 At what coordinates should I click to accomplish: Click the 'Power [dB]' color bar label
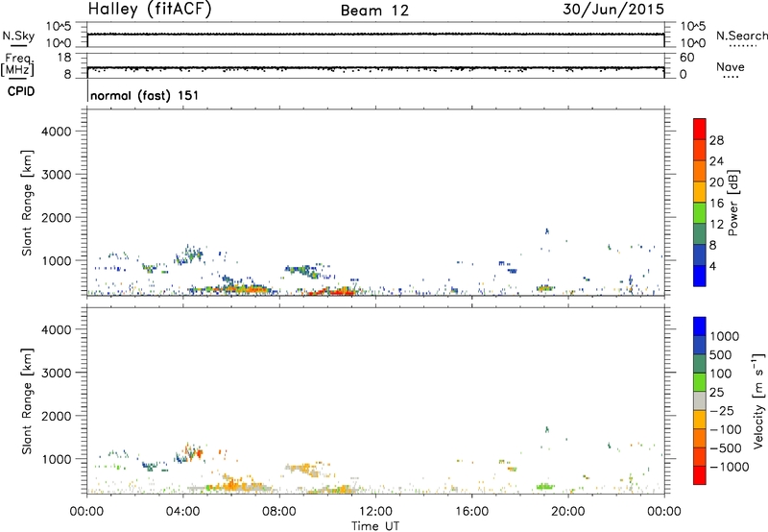point(732,203)
